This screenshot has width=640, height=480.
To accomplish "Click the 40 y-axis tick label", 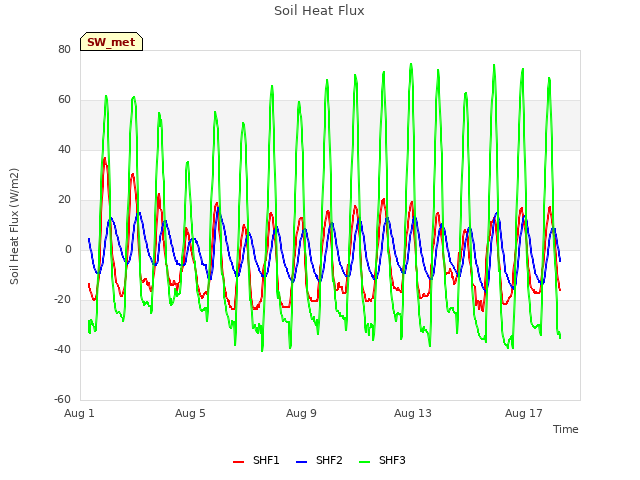I will (64, 149).
